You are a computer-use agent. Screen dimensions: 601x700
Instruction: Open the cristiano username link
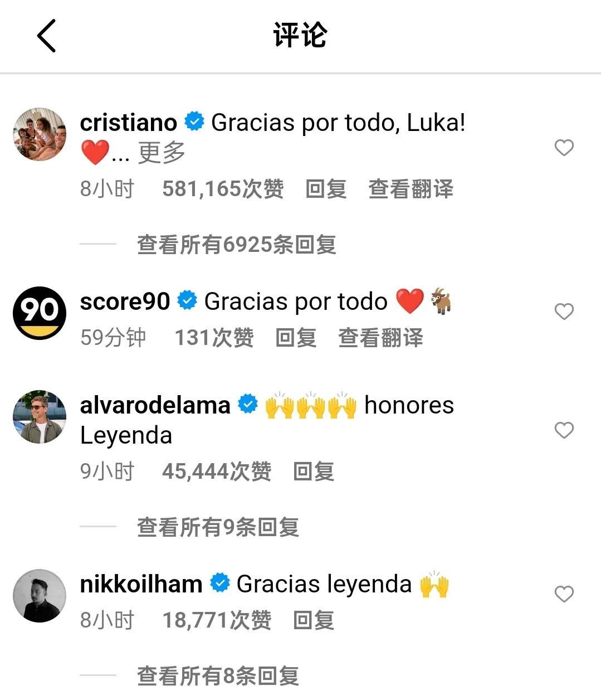click(129, 123)
